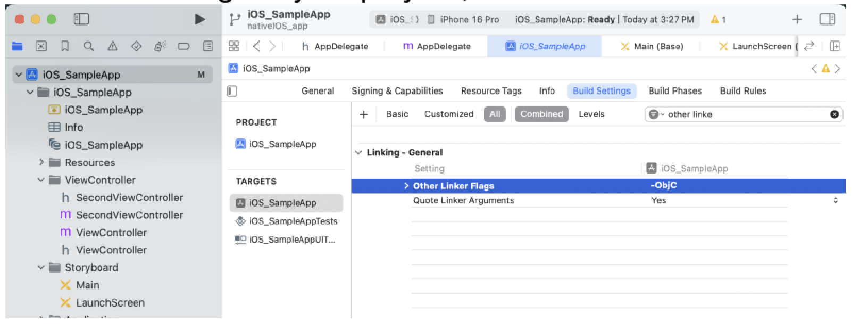Open the Bookmark navigator
The width and height of the screenshot is (868, 330).
[65, 46]
